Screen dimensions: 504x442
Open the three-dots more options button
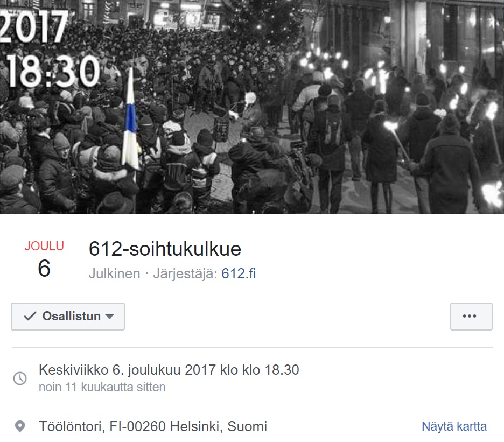point(471,317)
